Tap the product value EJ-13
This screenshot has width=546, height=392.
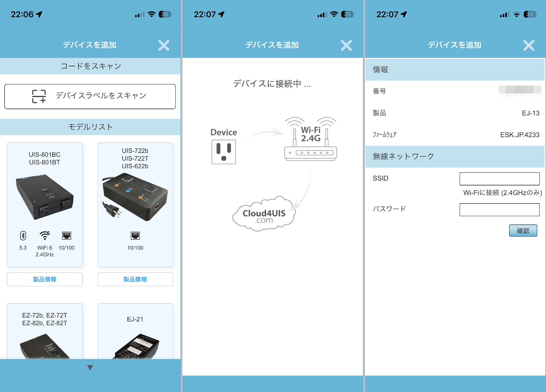(x=531, y=113)
